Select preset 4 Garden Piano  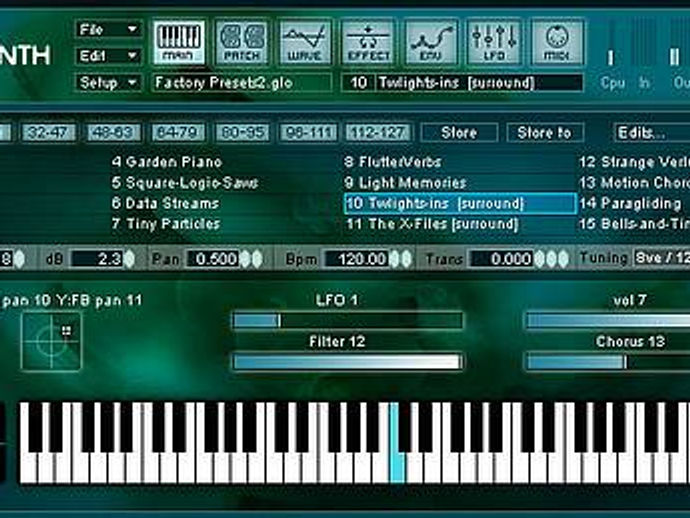point(166,162)
